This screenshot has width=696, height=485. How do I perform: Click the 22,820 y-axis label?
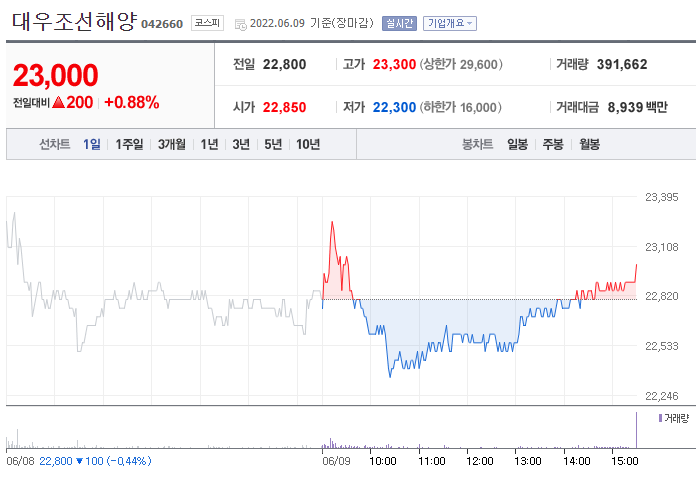pos(661,296)
